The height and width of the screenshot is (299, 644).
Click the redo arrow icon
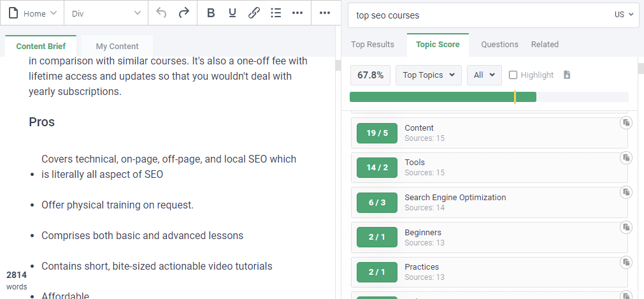tap(183, 13)
